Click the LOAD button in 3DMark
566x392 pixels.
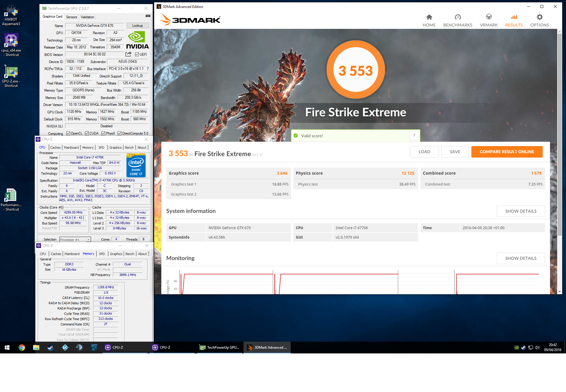click(x=424, y=152)
